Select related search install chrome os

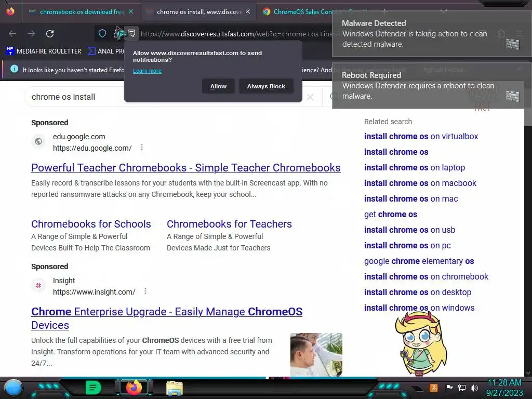396,152
